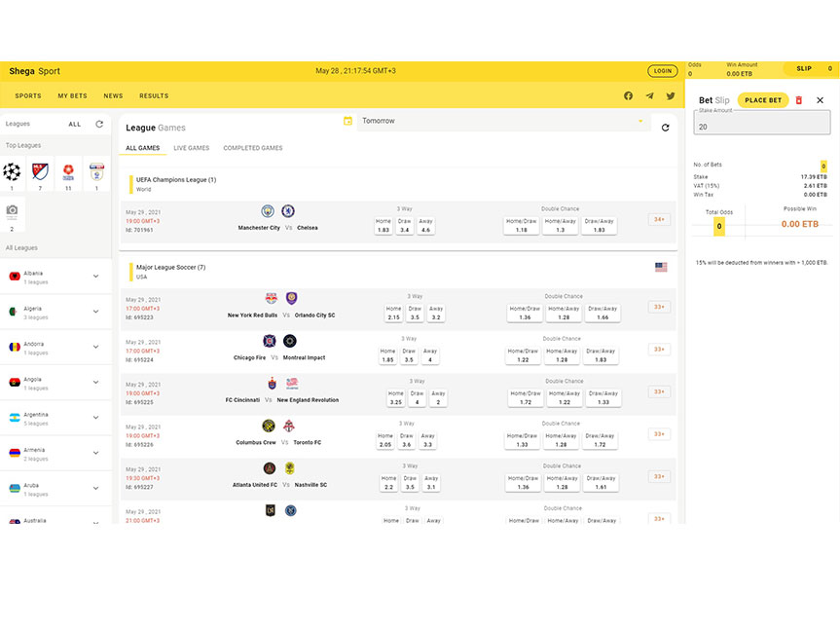The image size is (840, 631).
Task: Show 34+ more markets for Manchester City match
Action: (659, 220)
